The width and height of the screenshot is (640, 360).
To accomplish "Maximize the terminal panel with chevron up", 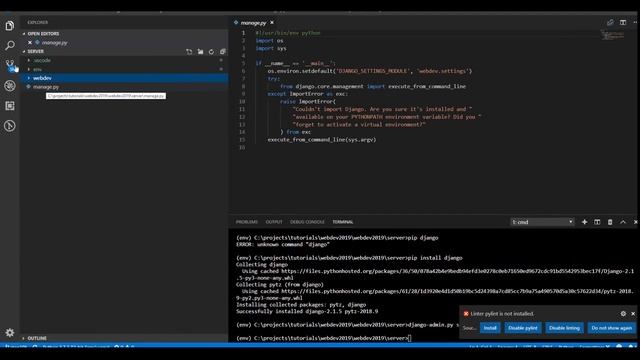I will point(623,222).
